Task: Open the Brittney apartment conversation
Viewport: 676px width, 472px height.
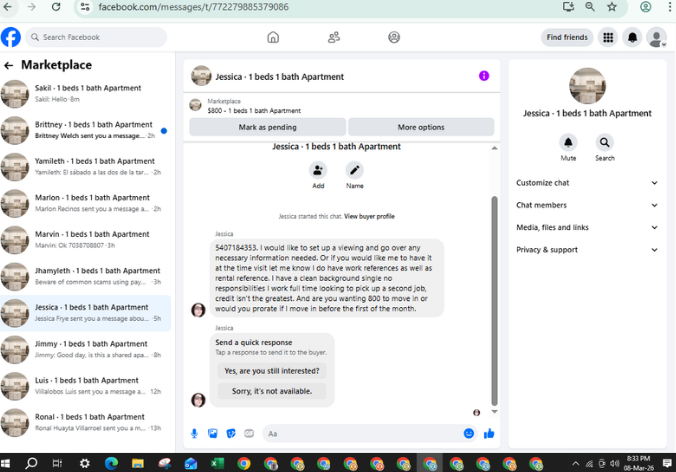Action: 85,130
